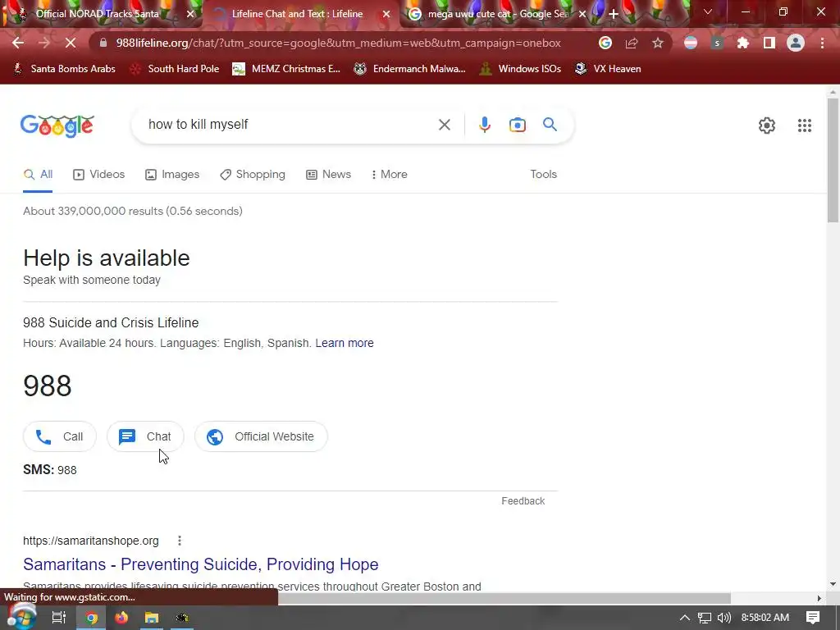Screen dimensions: 840x630
Task: Close the mega uwu cute cat tab
Action: (x=582, y=14)
